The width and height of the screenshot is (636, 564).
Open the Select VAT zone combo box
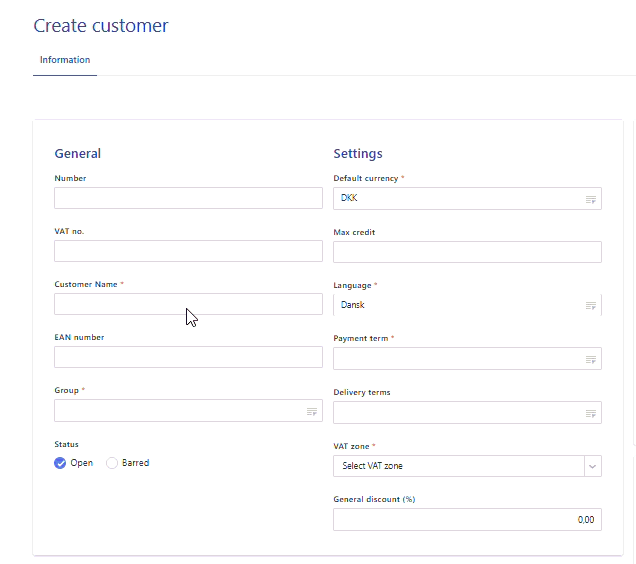457,466
